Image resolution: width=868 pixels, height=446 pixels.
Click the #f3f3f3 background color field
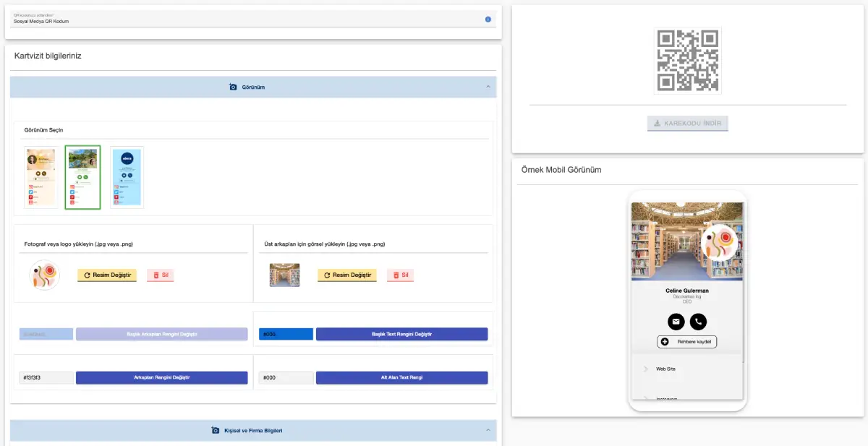46,377
